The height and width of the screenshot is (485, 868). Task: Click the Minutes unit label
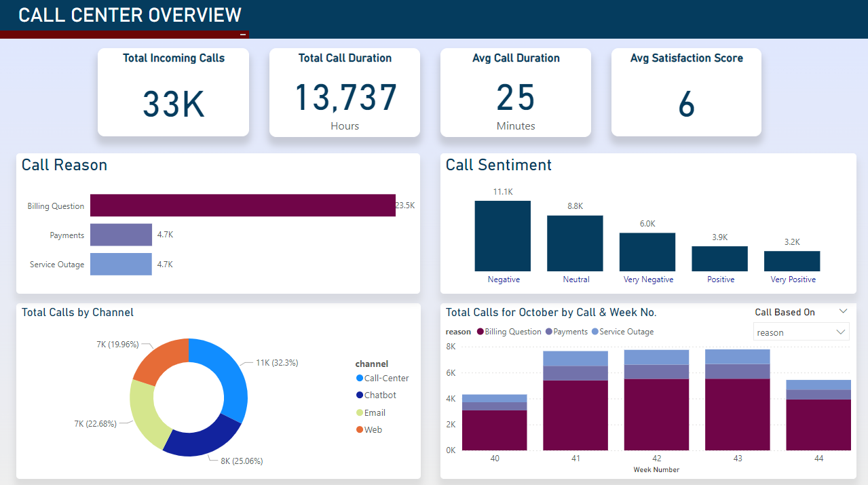click(516, 126)
